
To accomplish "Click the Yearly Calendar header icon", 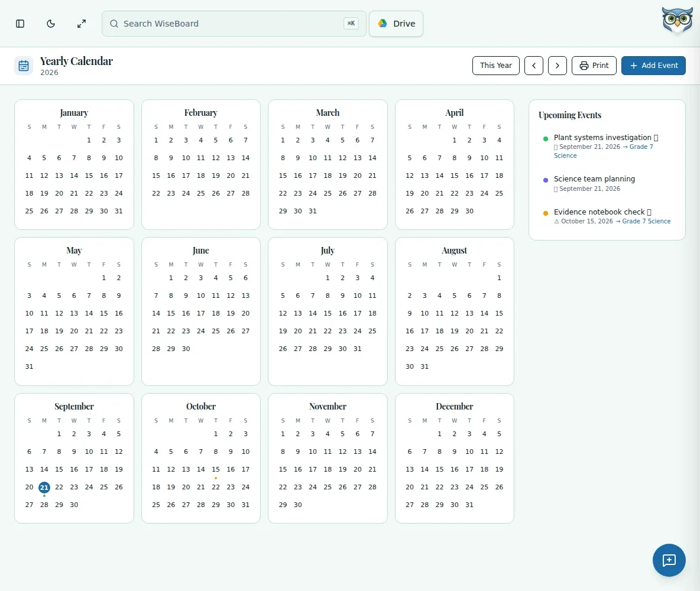I will 24,66.
